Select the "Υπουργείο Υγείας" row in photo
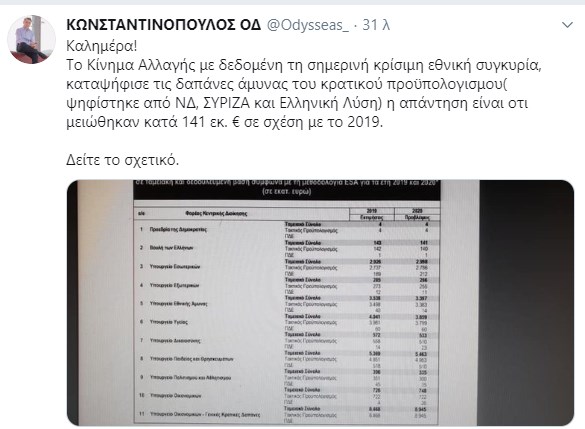Viewport: 585px width, 429px height. 287,322
